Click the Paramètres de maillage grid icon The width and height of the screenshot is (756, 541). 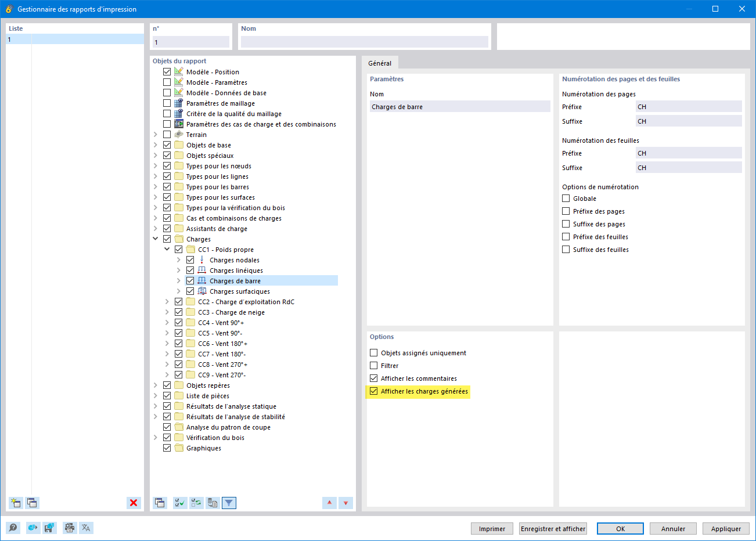click(179, 103)
